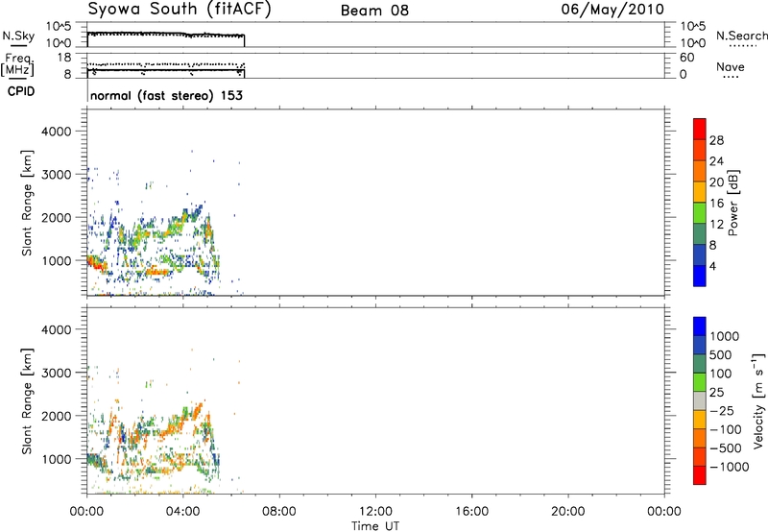This screenshot has width=768, height=532.
Task: Click the '16' label on Power colorbar
Action: click(716, 204)
